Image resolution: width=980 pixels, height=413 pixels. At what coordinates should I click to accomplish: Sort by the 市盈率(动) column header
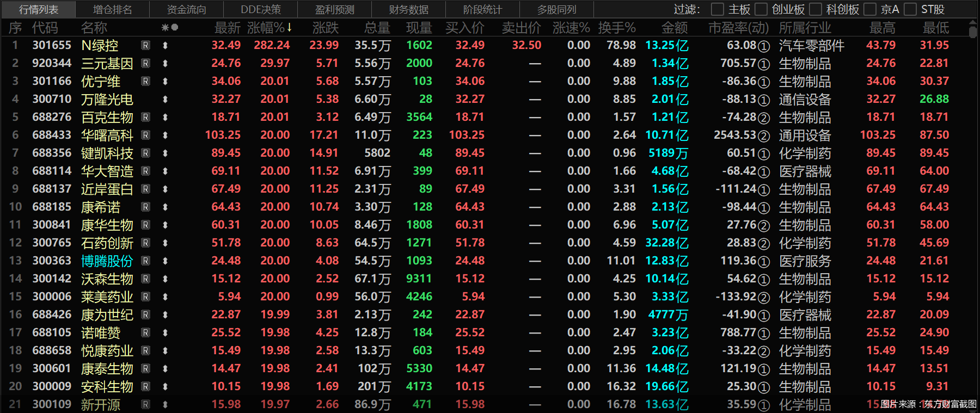(738, 28)
